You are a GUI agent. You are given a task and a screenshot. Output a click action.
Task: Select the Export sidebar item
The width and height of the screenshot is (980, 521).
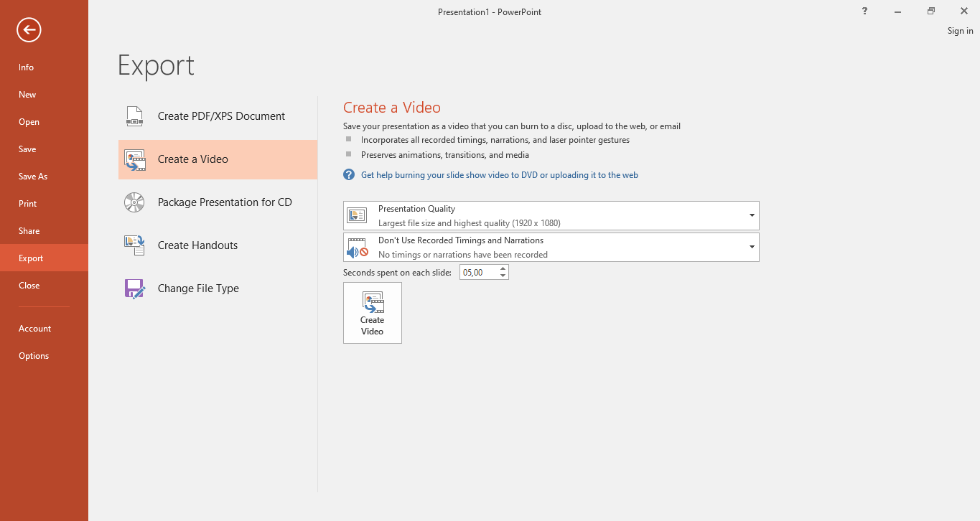pos(44,258)
